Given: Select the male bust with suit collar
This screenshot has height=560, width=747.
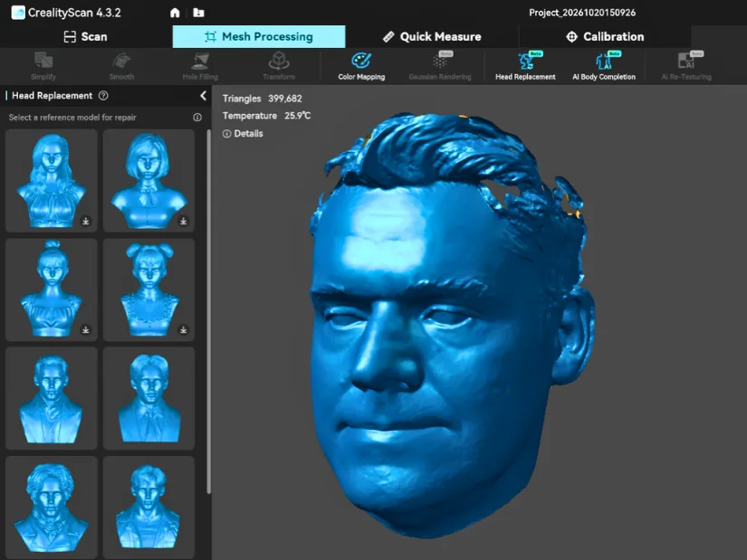Looking at the screenshot, I should coord(52,399).
